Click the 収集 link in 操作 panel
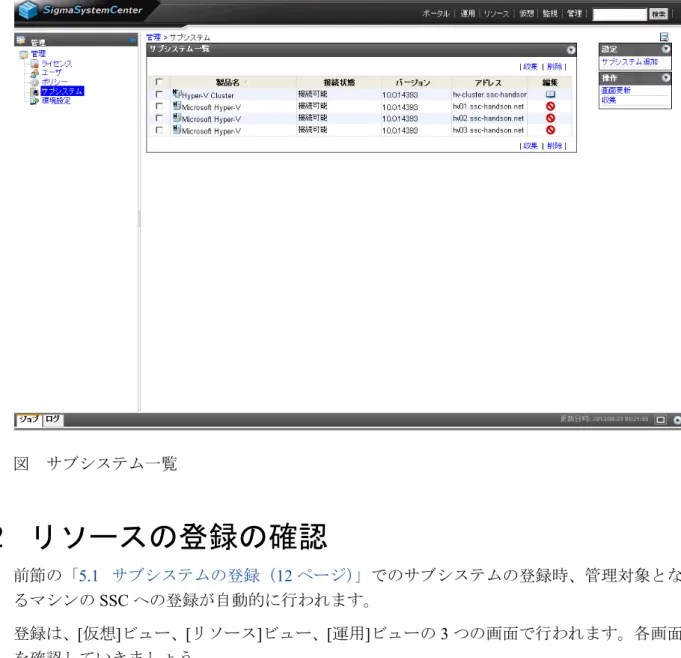 (608, 100)
